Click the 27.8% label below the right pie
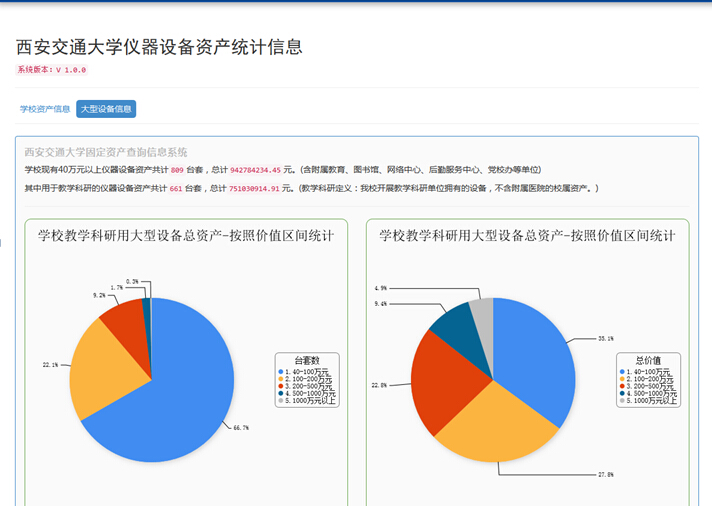 click(x=606, y=475)
